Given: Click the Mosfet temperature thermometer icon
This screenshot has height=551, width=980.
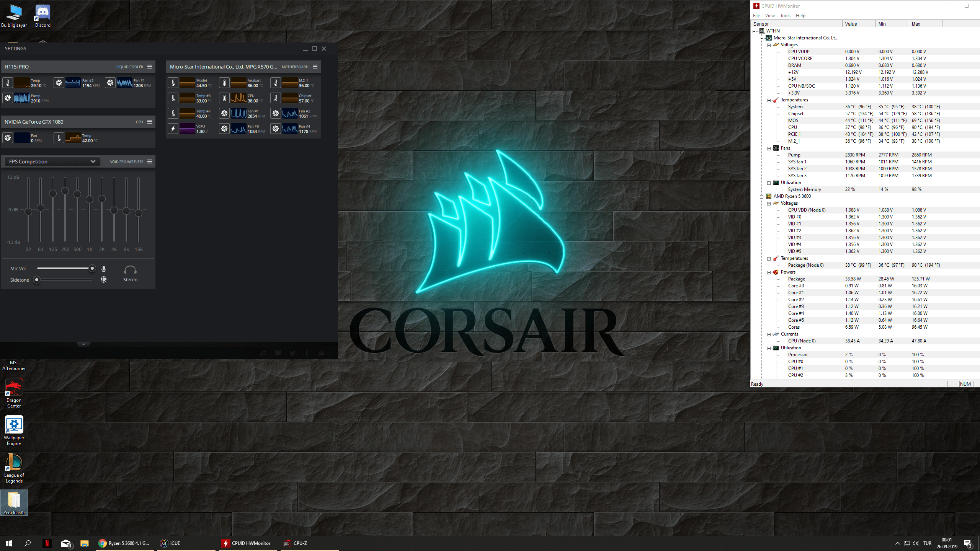Looking at the screenshot, I should (x=173, y=83).
